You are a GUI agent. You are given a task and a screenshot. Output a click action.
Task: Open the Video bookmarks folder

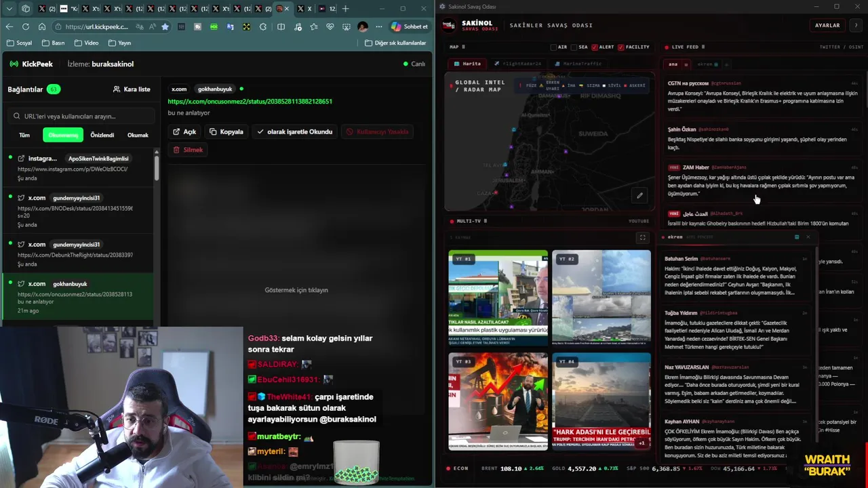[x=87, y=43]
